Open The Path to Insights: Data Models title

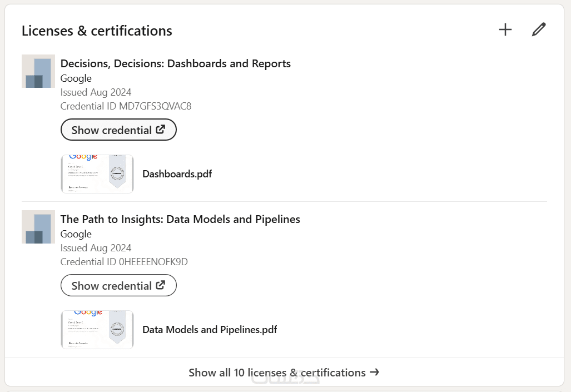click(180, 220)
